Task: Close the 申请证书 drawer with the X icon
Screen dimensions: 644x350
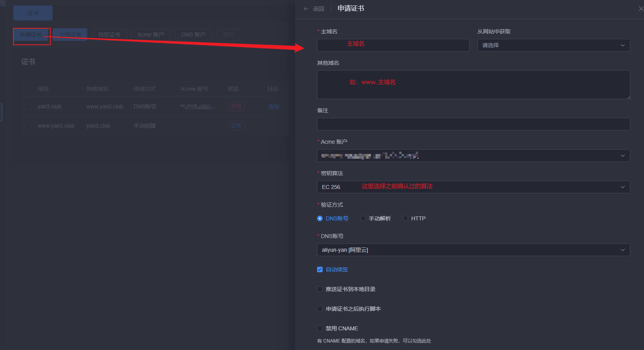Action: 640,9
